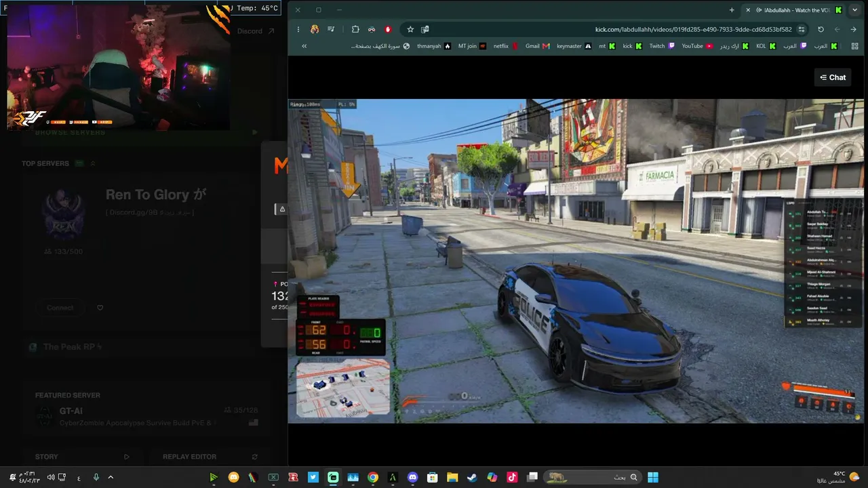Screen dimensions: 868x488
Task: Click the pinned Kick tab icon
Action: [x=839, y=10]
